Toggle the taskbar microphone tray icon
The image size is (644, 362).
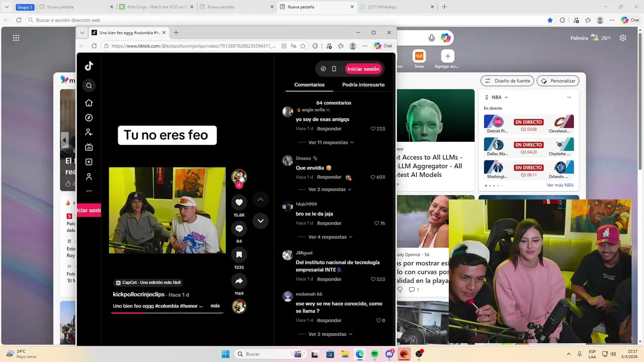(580, 354)
